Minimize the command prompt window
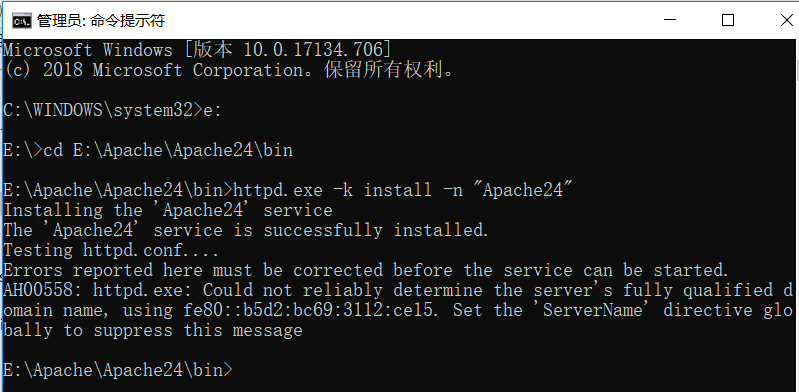Screen dimensions: 799x392 coord(670,20)
